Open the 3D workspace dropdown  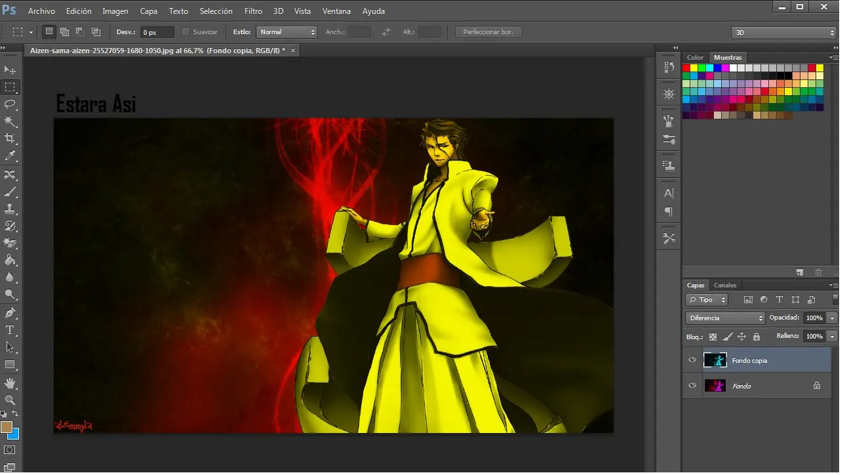pos(784,32)
